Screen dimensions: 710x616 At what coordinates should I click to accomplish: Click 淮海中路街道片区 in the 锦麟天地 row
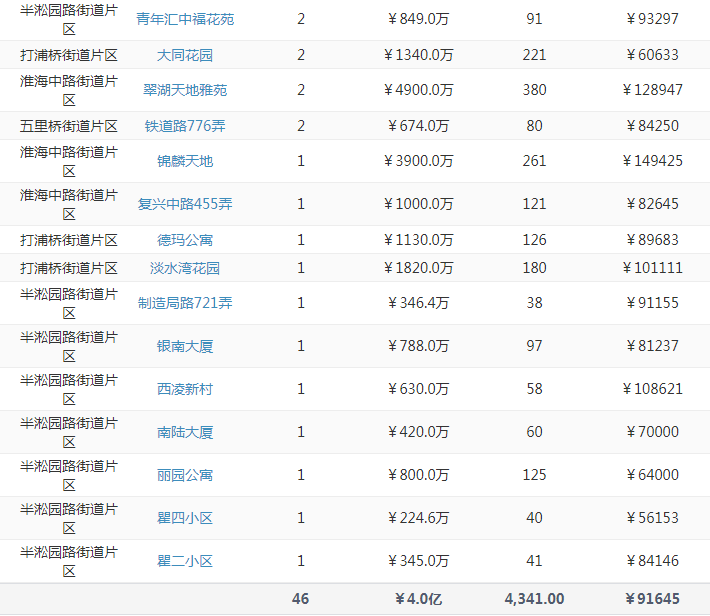point(69,161)
